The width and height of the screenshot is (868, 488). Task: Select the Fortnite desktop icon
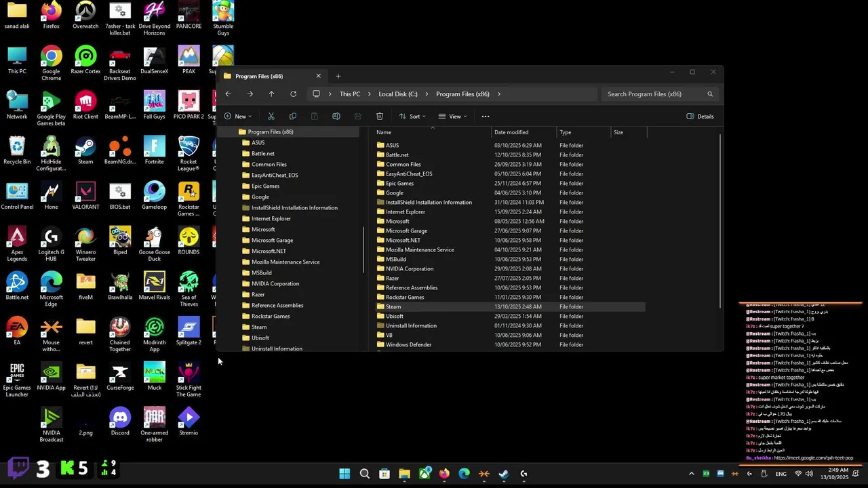tap(154, 150)
